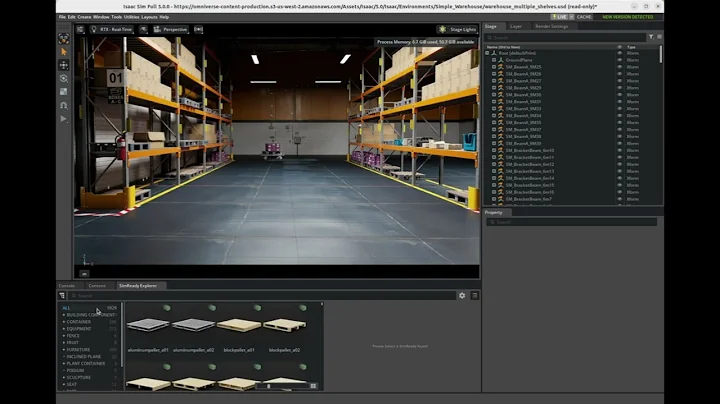Open the dropdown arrow next to LIVE
The width and height of the screenshot is (720, 404).
point(572,17)
